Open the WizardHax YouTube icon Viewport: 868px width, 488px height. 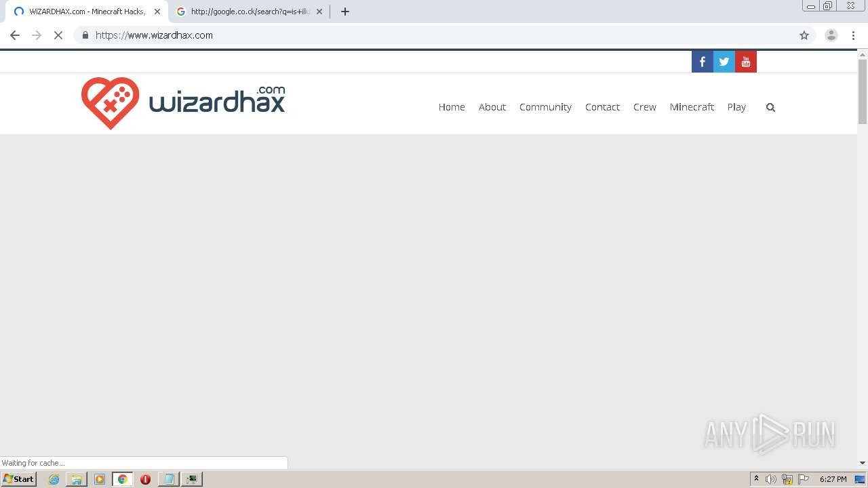[x=745, y=62]
